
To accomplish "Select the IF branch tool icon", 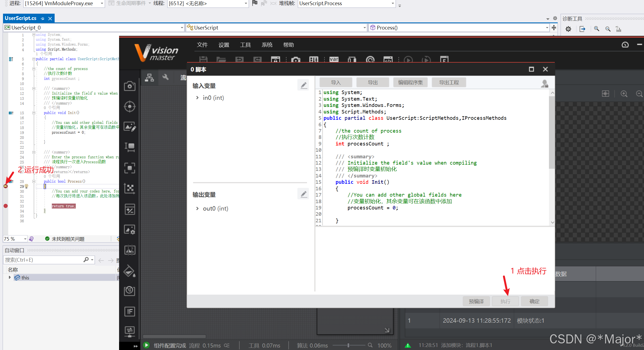I will (129, 311).
